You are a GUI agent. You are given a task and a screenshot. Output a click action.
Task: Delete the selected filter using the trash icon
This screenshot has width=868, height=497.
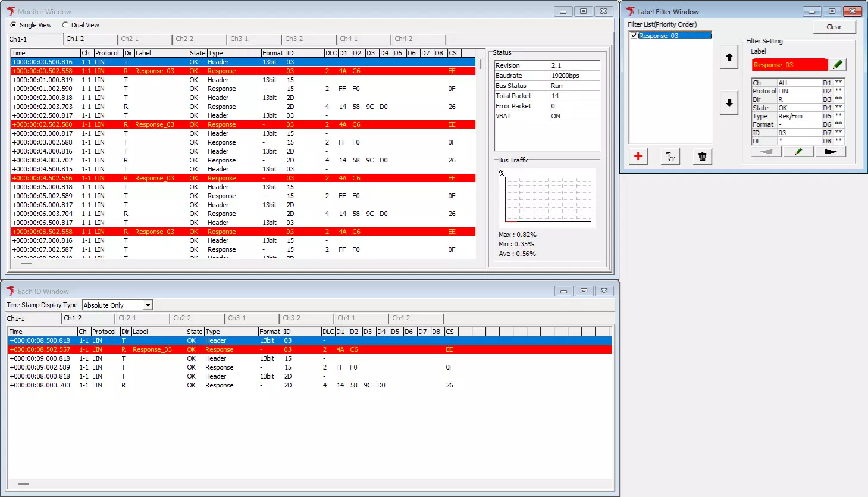coord(702,156)
